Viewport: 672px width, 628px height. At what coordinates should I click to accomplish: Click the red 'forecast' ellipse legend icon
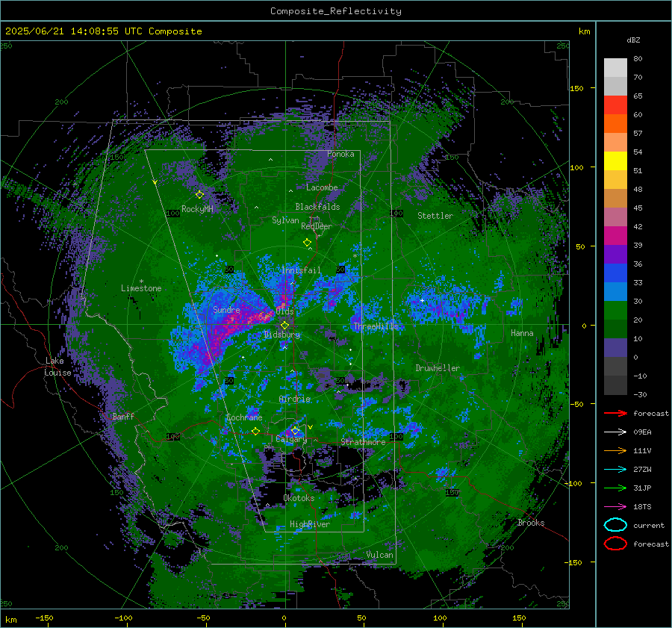click(x=615, y=544)
